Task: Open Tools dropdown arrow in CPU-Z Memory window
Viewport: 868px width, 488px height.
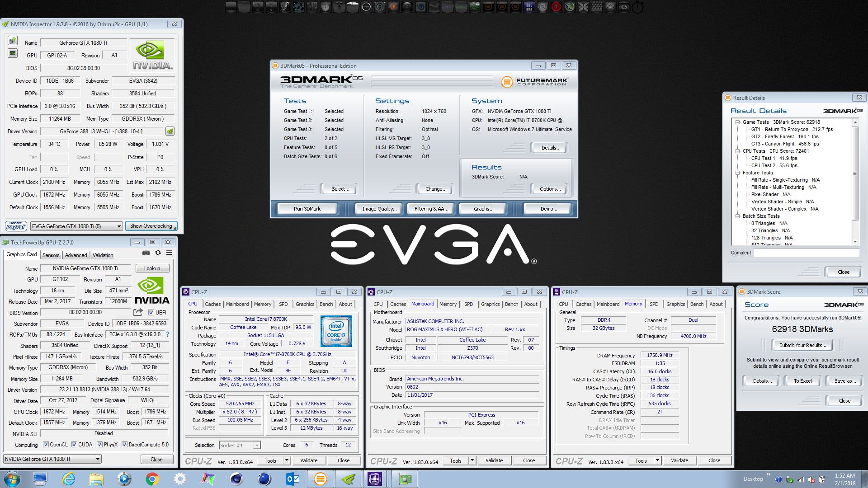Action: pyautogui.click(x=657, y=460)
